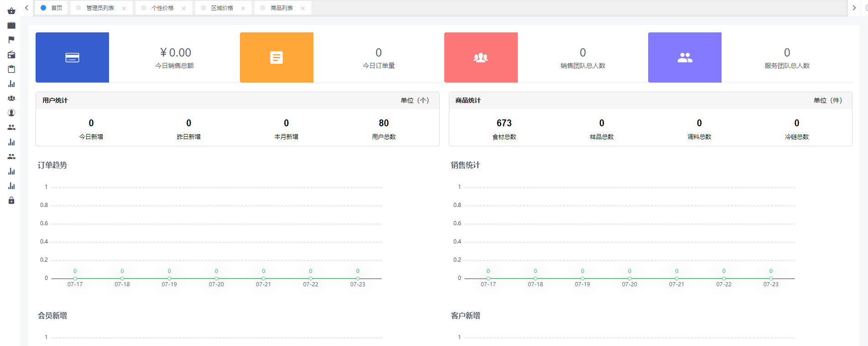Viewport: 868px width, 346px height.
Task: Click the purple service team tile
Action: click(685, 57)
